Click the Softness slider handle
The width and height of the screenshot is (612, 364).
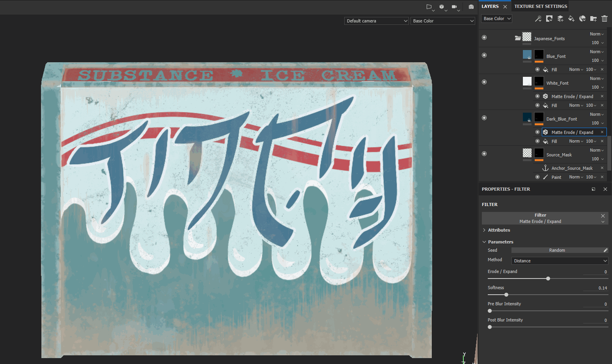tap(506, 295)
